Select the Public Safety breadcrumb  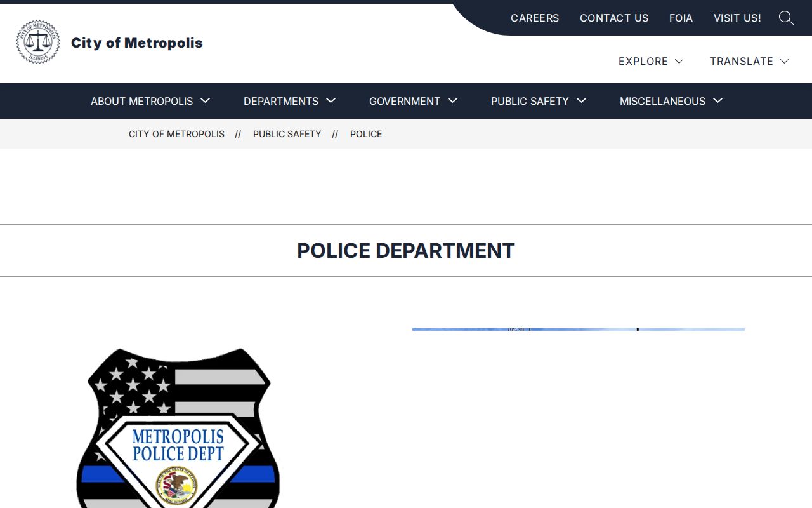[x=287, y=134]
